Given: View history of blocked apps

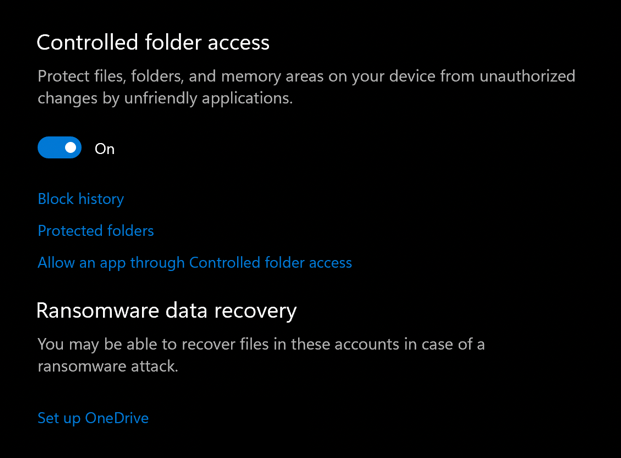Looking at the screenshot, I should point(81,199).
